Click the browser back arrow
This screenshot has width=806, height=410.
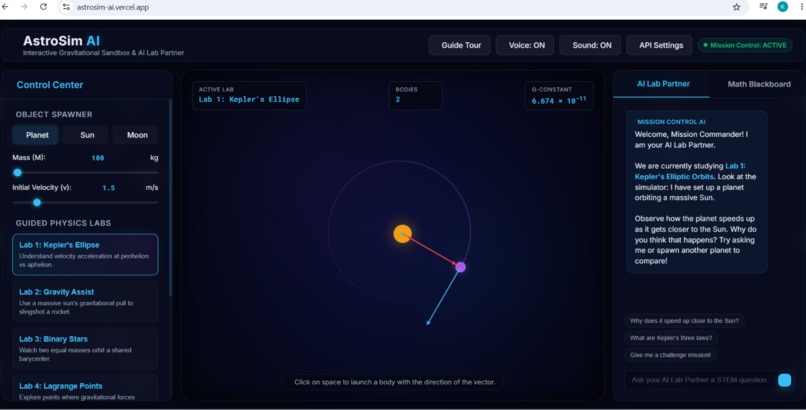coord(5,7)
